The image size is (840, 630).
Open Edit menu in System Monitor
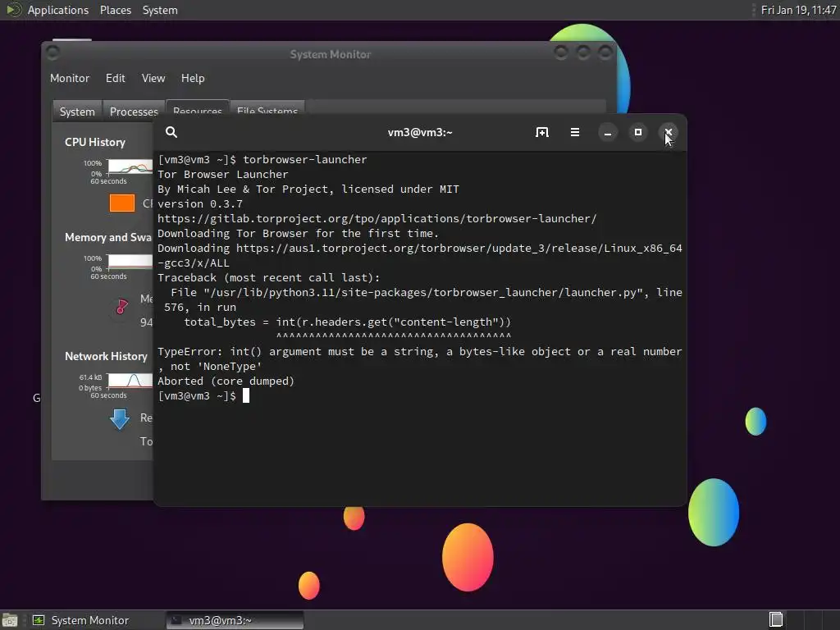pyautogui.click(x=115, y=78)
